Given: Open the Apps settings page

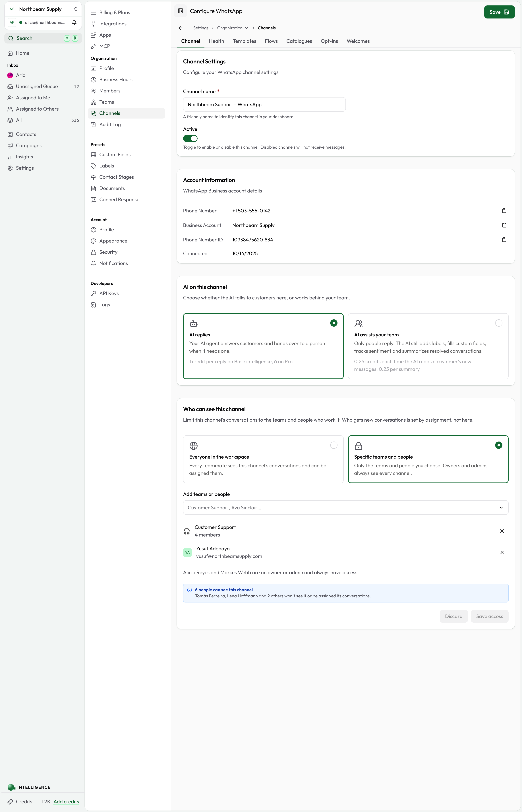Looking at the screenshot, I should 126,35.
